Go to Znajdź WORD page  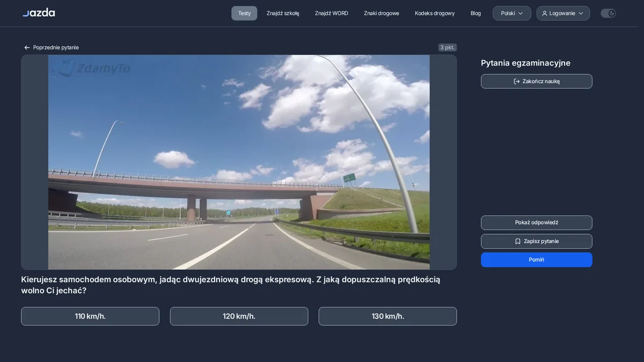[x=332, y=13]
